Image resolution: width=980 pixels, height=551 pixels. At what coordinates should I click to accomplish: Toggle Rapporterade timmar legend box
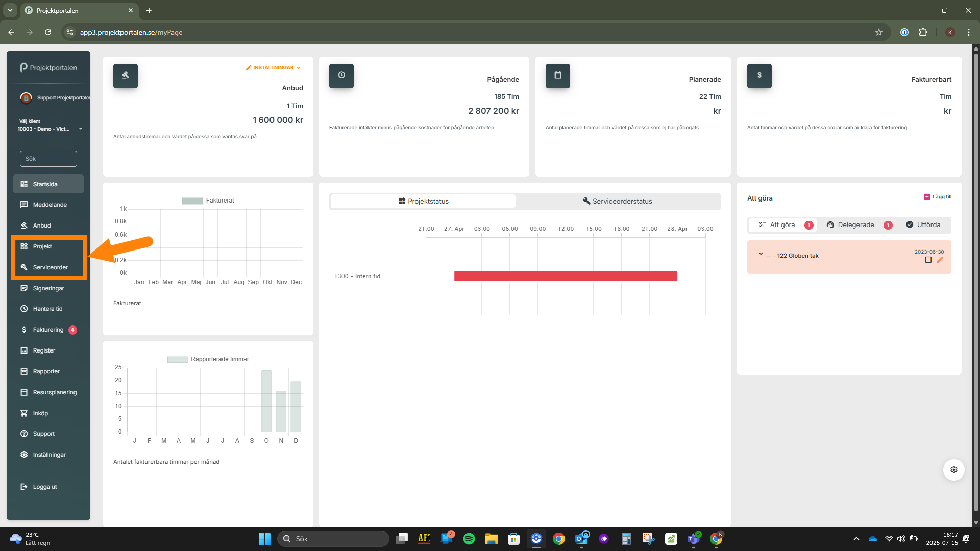pyautogui.click(x=177, y=359)
